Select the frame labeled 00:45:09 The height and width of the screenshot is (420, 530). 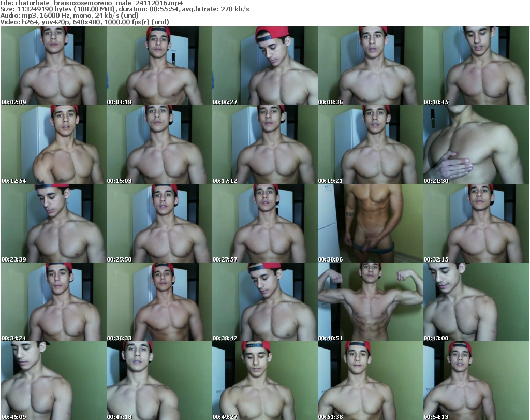[54, 381]
